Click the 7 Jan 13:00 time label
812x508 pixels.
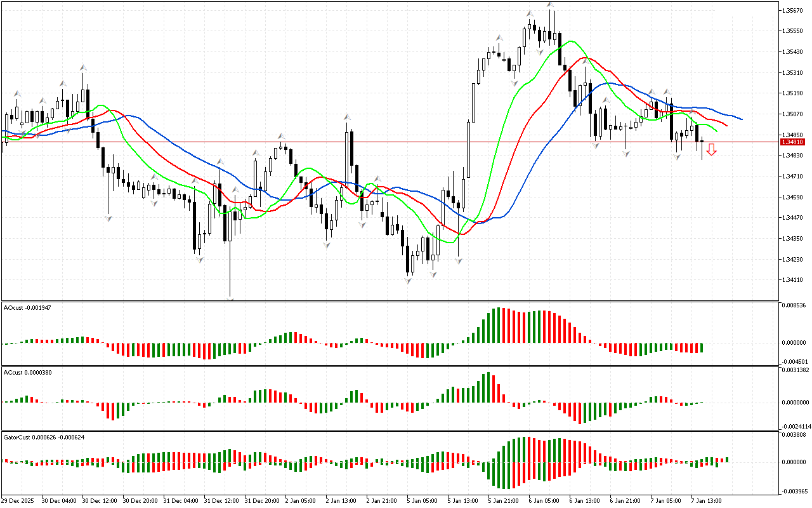[x=705, y=501]
